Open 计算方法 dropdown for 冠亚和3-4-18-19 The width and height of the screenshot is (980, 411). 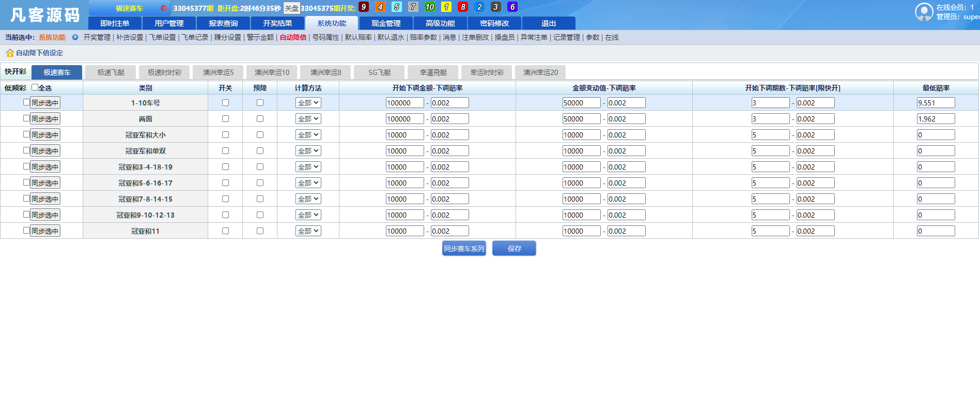[308, 167]
